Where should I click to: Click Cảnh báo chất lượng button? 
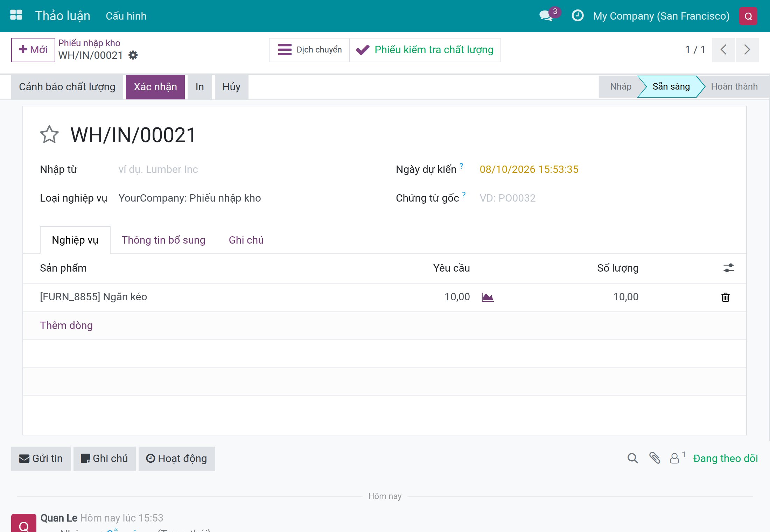[x=67, y=87]
